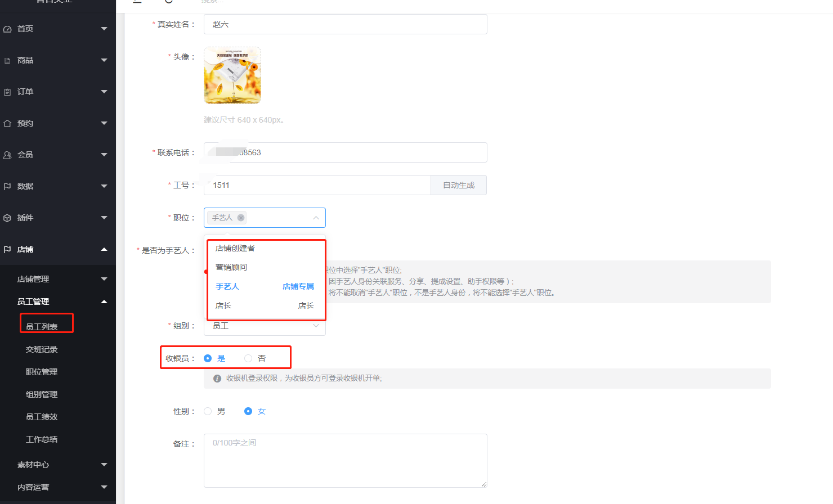Image resolution: width=833 pixels, height=504 pixels.
Task: Choose 女 for 性别
Action: point(248,411)
